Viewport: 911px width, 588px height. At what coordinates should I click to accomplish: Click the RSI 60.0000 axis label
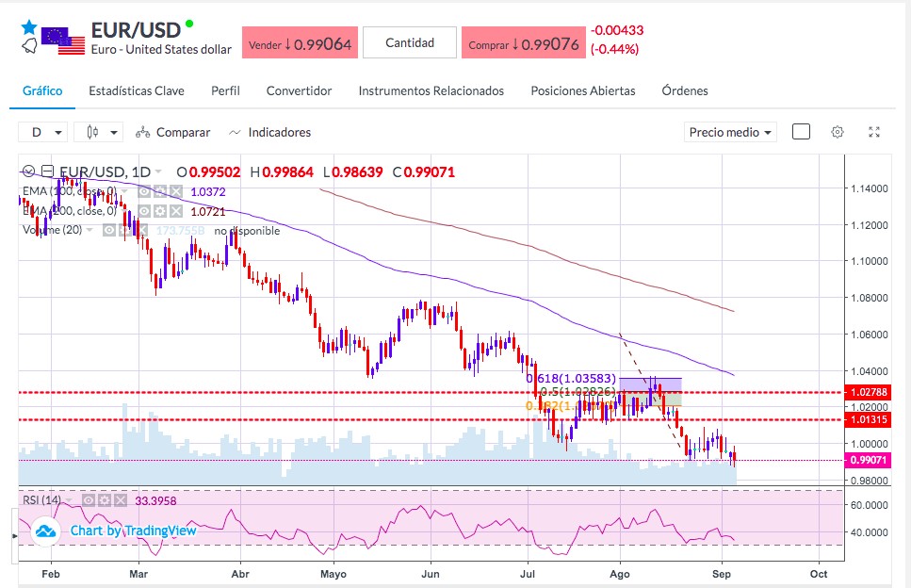[870, 505]
